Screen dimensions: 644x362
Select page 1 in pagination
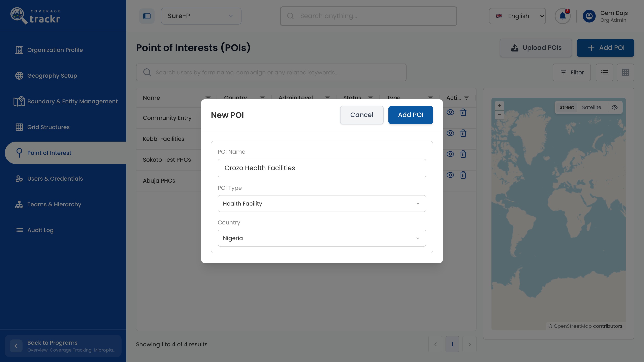coord(452,344)
